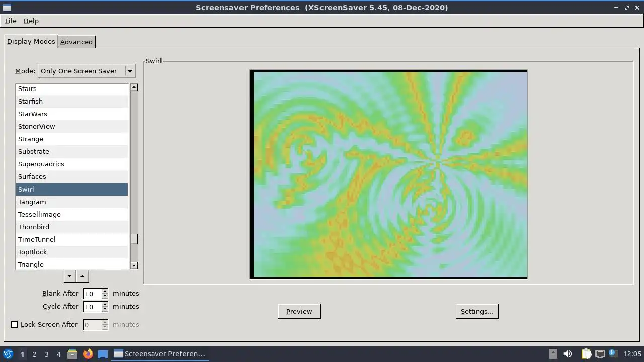644x362 pixels.
Task: Select Tessellimage in the screensaver list
Action: tap(72, 214)
